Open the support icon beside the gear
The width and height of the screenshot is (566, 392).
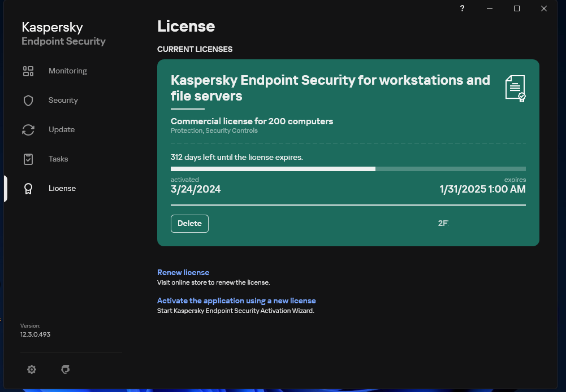pyautogui.click(x=66, y=369)
